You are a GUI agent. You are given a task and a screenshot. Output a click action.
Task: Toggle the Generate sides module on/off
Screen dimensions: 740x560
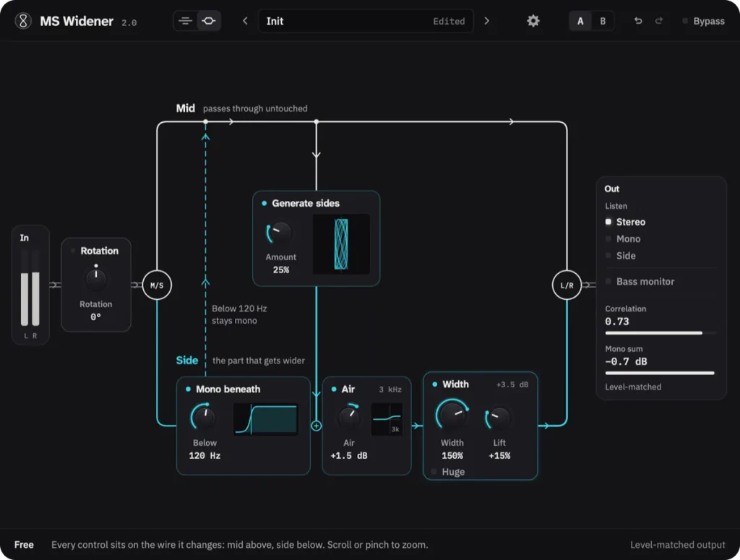click(264, 203)
